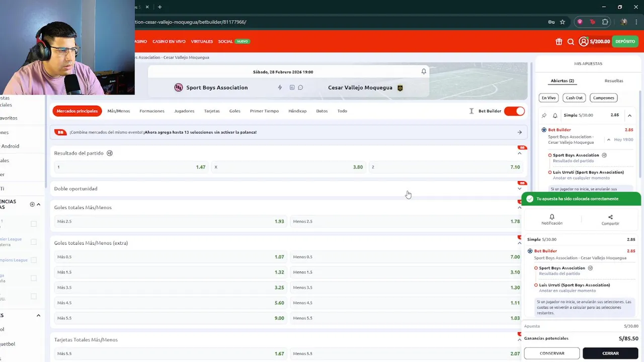This screenshot has width=644, height=362.
Task: Open the browser extensions puzzle icon
Action: [605, 22]
